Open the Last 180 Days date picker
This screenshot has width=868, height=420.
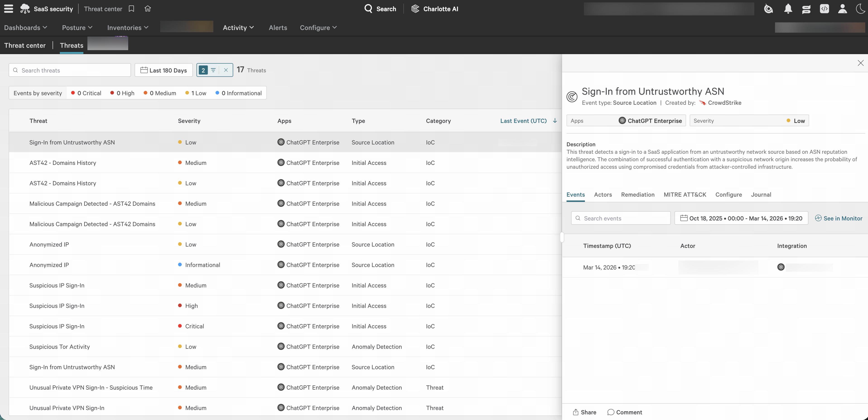tap(164, 70)
